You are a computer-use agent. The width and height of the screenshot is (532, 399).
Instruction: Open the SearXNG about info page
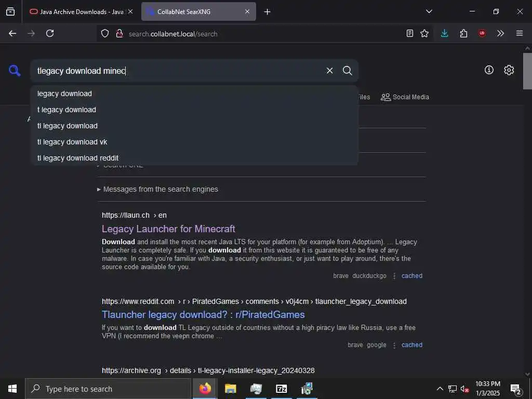[x=489, y=70]
